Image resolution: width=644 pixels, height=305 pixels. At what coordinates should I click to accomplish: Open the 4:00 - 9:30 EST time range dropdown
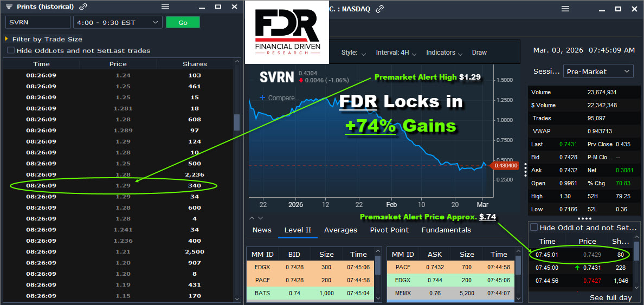118,22
